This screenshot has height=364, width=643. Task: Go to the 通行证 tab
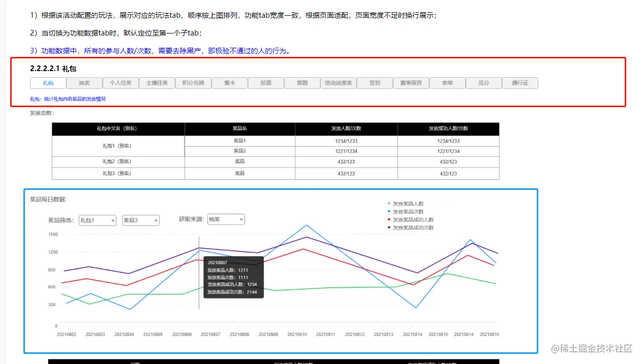[x=520, y=83]
